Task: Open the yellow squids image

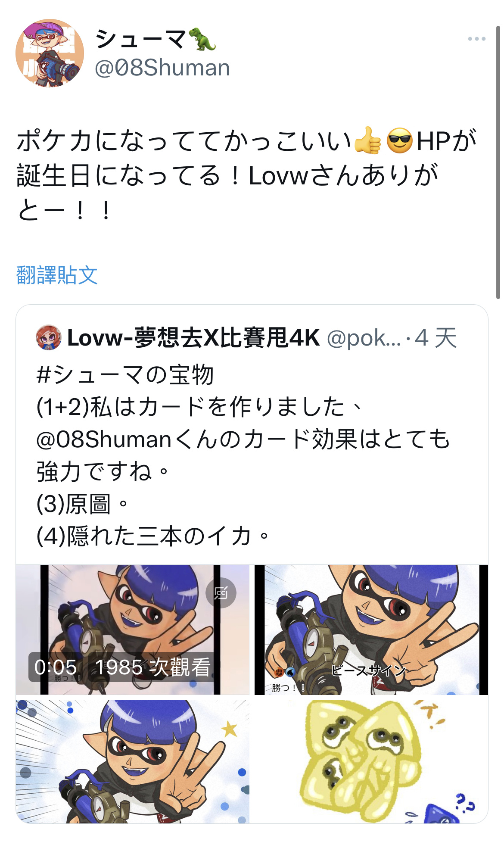Action: click(x=371, y=761)
